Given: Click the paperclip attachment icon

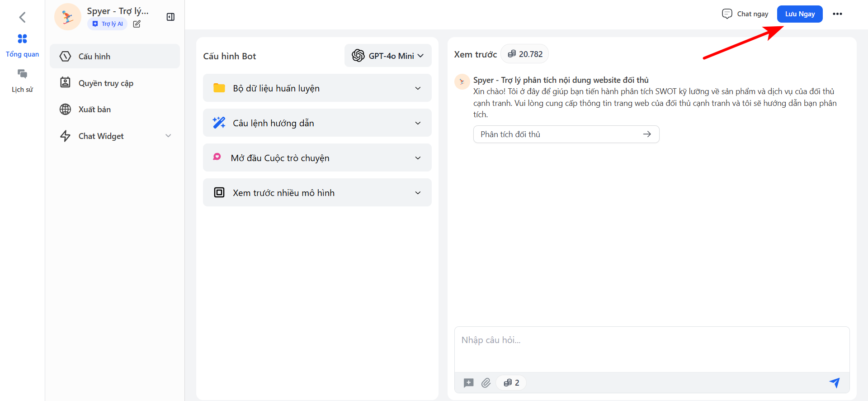Looking at the screenshot, I should click(486, 383).
